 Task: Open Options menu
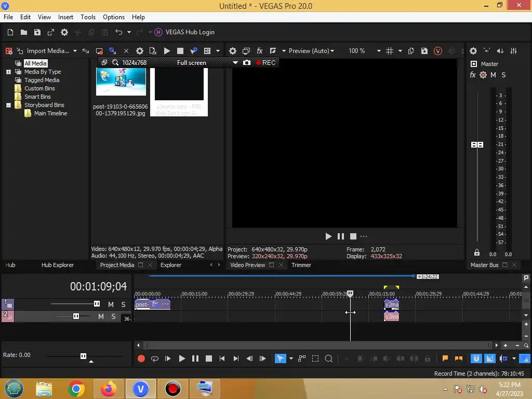click(x=114, y=17)
